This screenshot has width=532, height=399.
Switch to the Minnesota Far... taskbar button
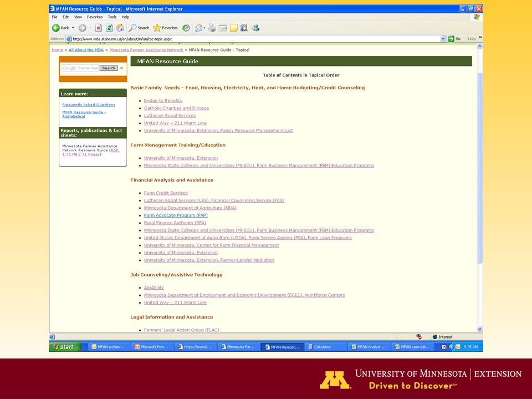(239, 347)
